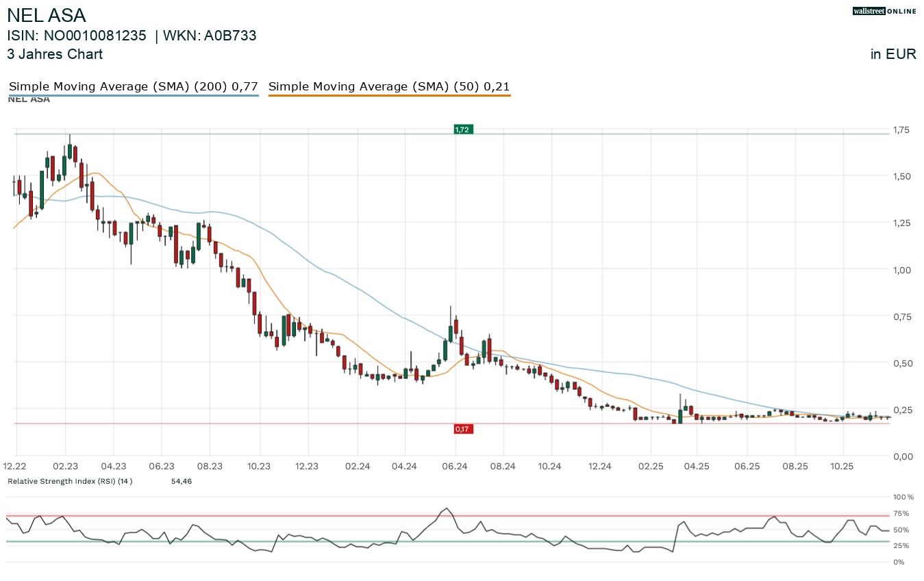The width and height of the screenshot is (924, 581).
Task: Click the 06.24 date on the x-axis
Action: coord(455,466)
